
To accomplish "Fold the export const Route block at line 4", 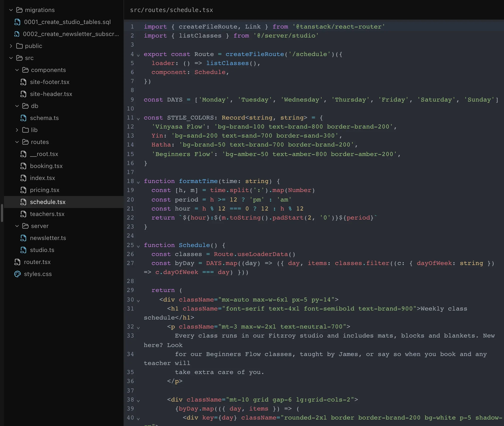I will 138,55.
